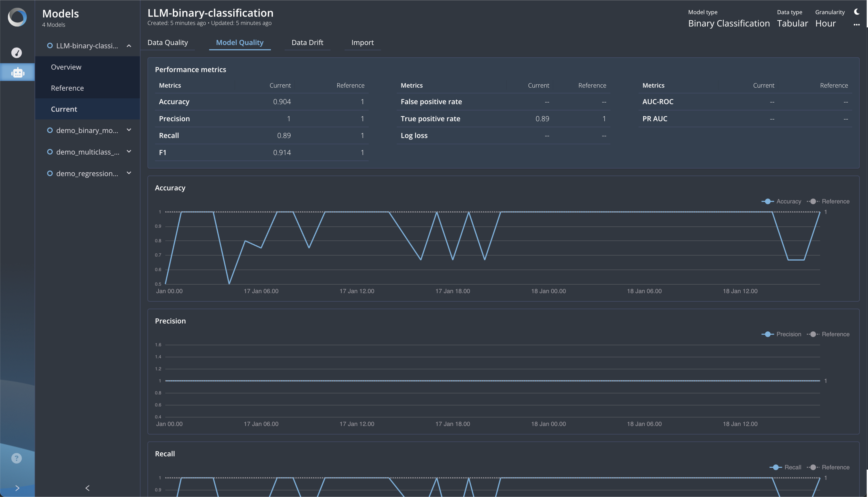Collapse the Models panel with the back arrow

tap(87, 488)
